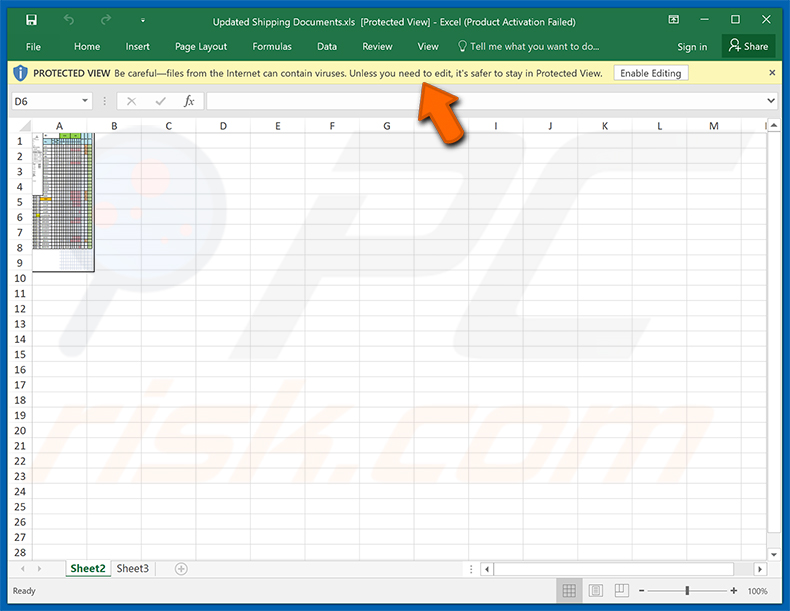Screen dimensions: 790x611
Task: Click the Name Box divider dots handle
Action: click(x=104, y=101)
